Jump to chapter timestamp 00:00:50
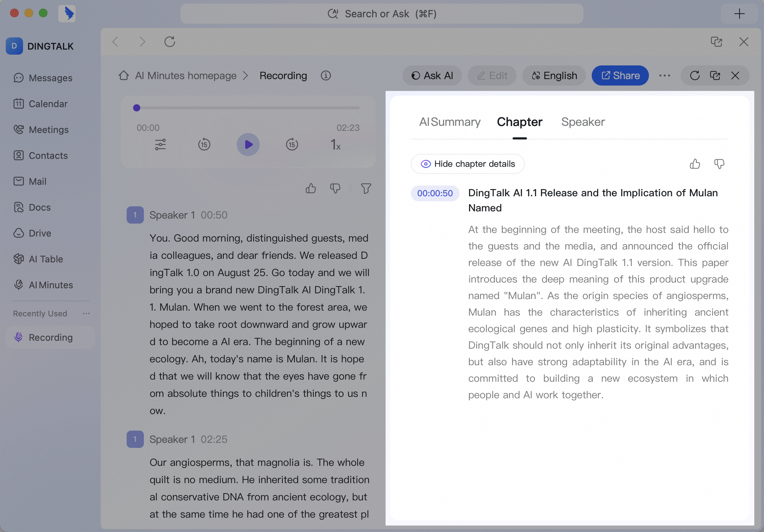The image size is (764, 532). 435,193
